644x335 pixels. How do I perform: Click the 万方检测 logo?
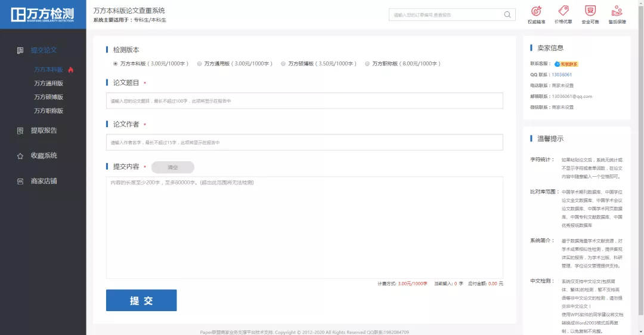coord(43,14)
